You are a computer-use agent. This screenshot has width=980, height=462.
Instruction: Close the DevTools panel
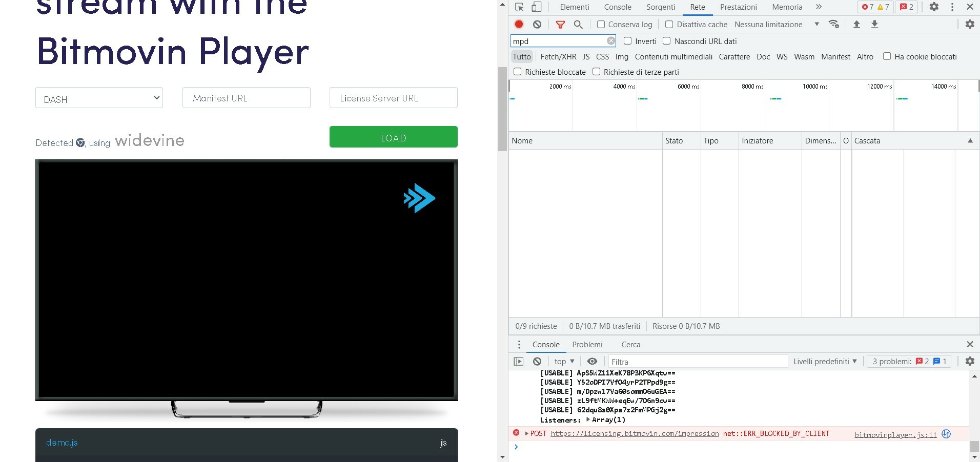[x=970, y=7]
